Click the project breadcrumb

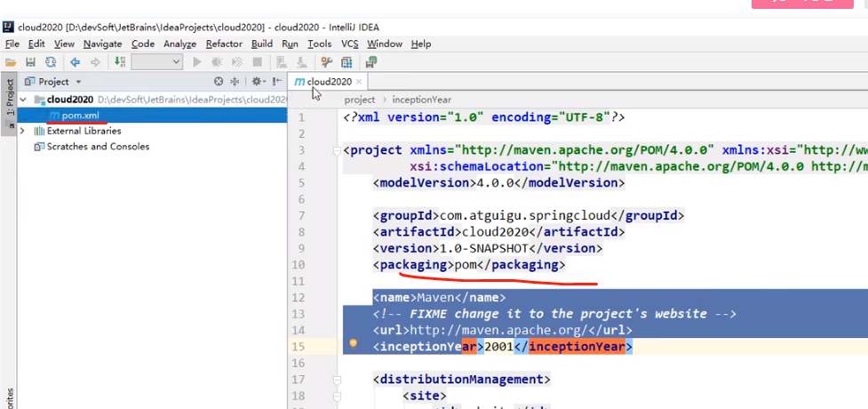[x=359, y=100]
